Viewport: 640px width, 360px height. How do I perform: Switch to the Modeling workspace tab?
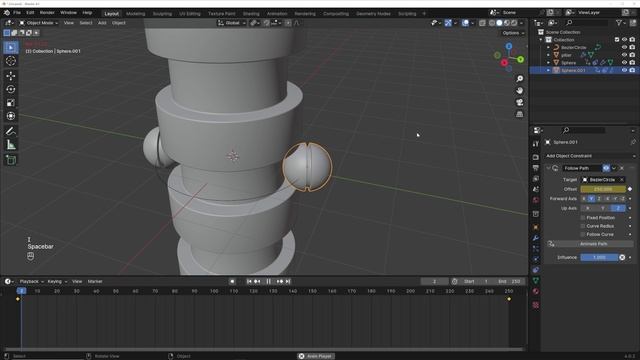[x=136, y=13]
